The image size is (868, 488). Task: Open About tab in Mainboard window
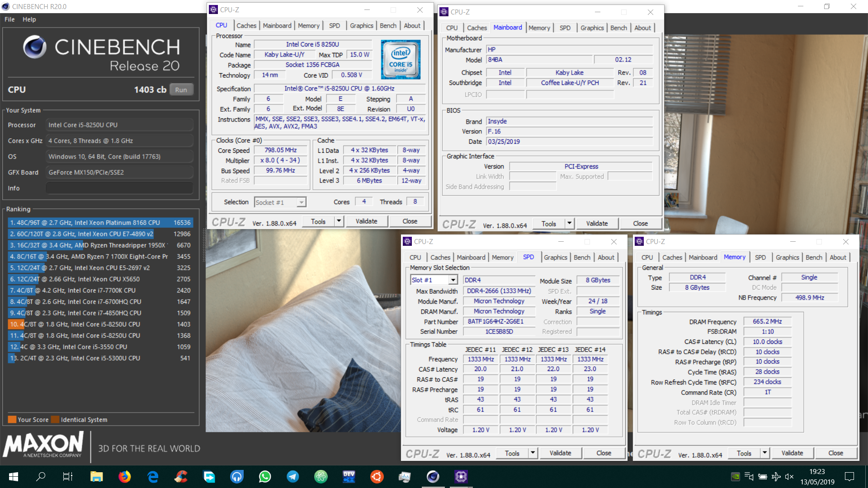(642, 28)
